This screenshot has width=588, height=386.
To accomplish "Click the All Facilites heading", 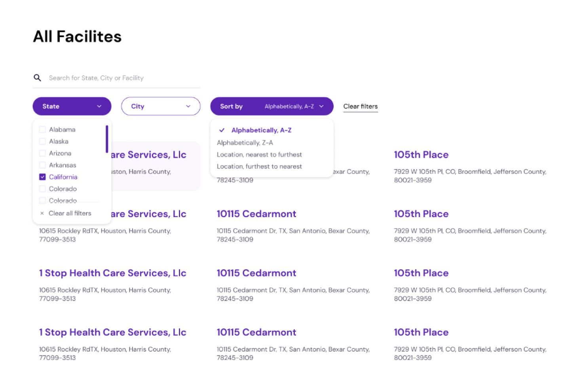I will pos(77,36).
